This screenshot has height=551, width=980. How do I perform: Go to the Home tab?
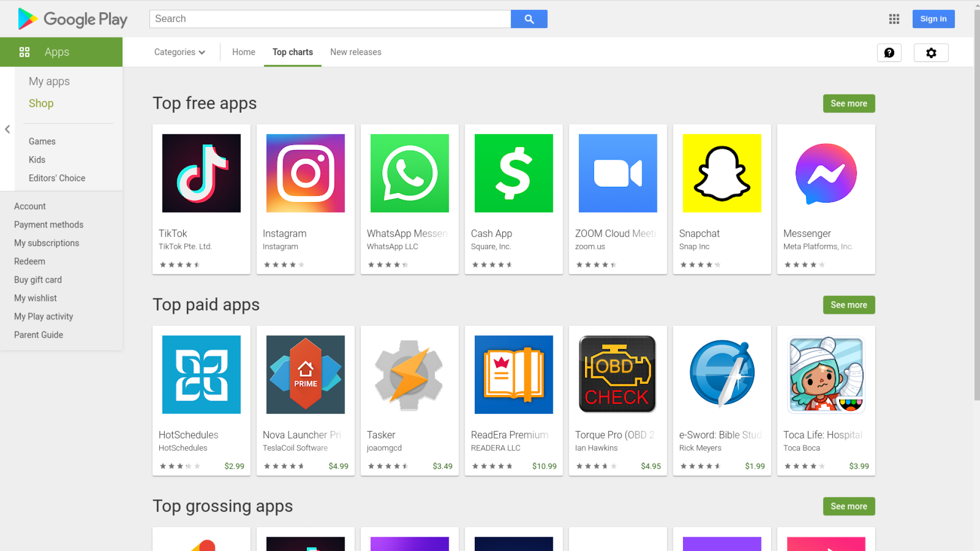[243, 52]
